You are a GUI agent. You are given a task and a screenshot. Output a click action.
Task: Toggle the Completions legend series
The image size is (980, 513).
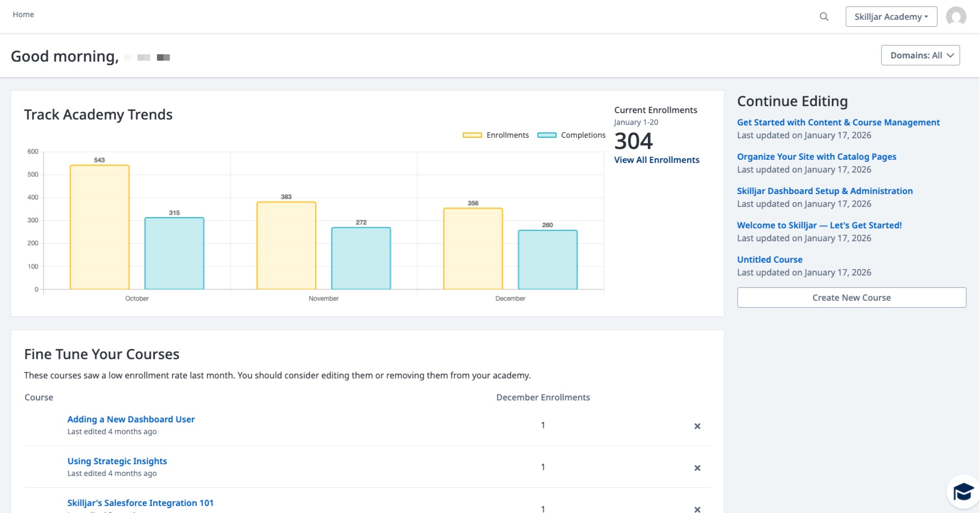pos(571,135)
